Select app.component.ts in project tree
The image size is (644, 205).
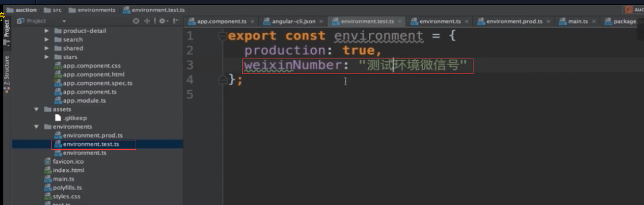pos(86,92)
